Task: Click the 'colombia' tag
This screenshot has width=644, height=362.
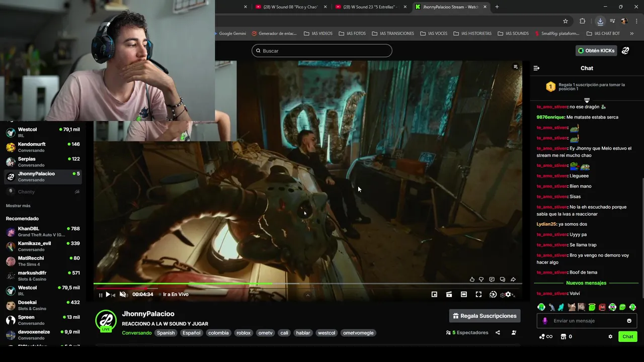Action: tap(218, 333)
